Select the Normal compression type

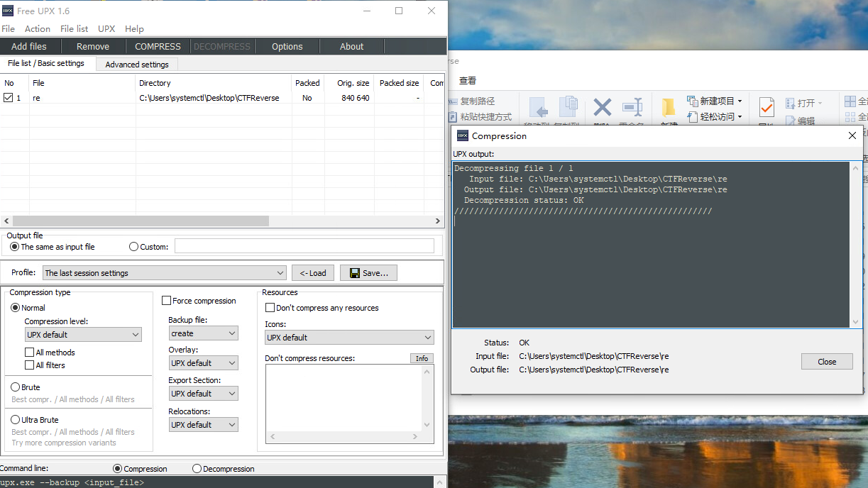[16, 308]
